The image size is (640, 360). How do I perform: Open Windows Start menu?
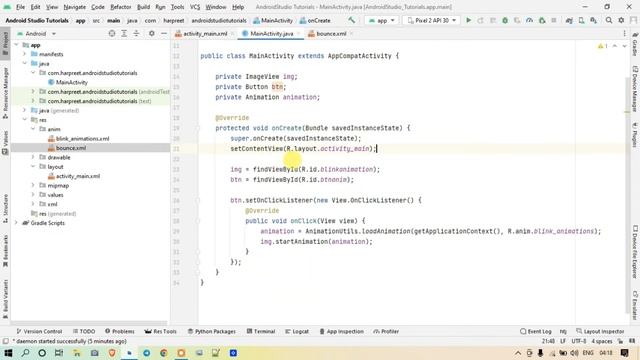pos(8,353)
